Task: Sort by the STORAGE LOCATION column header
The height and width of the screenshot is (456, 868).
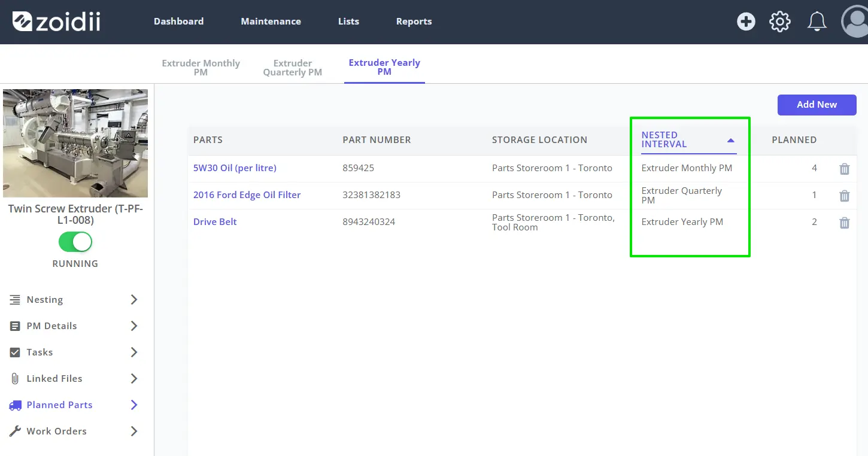Action: [x=539, y=140]
